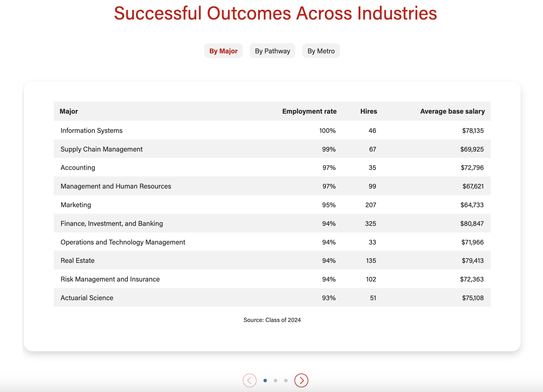The image size is (543, 392).
Task: Click Finance, Investment, and Banking row
Action: 112,224
